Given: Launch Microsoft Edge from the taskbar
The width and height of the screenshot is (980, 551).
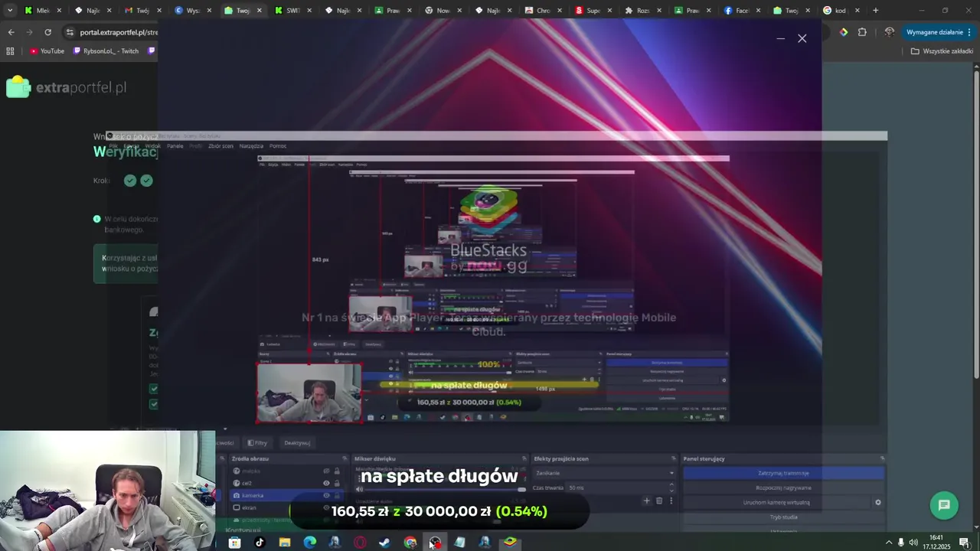Looking at the screenshot, I should click(x=310, y=543).
